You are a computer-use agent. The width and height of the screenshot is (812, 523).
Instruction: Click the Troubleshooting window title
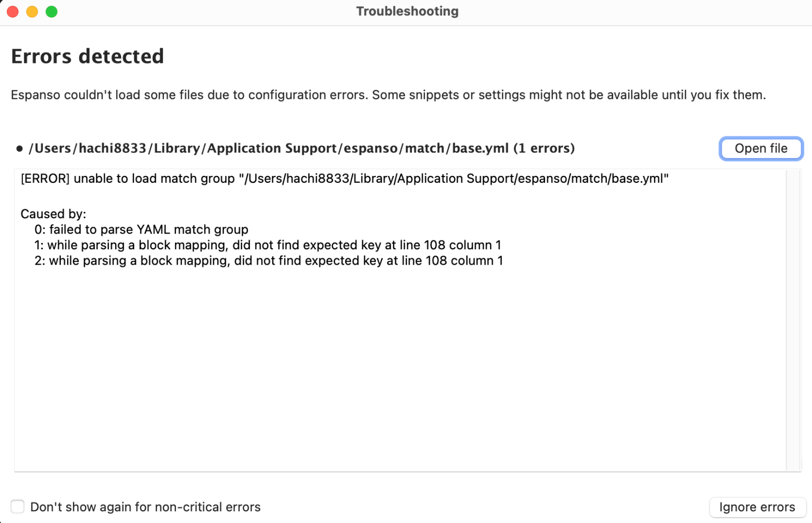click(407, 11)
